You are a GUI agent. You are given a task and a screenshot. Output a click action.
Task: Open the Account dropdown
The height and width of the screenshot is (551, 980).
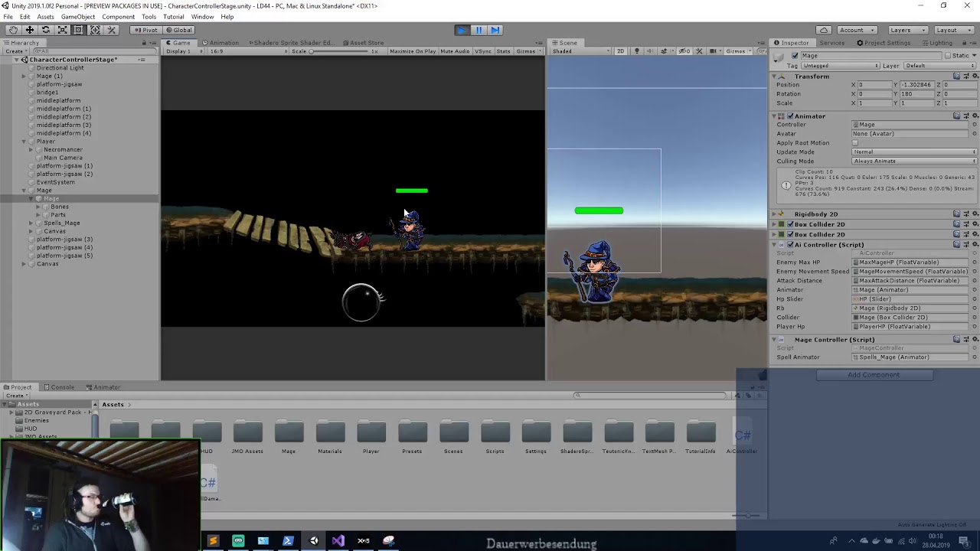[857, 30]
